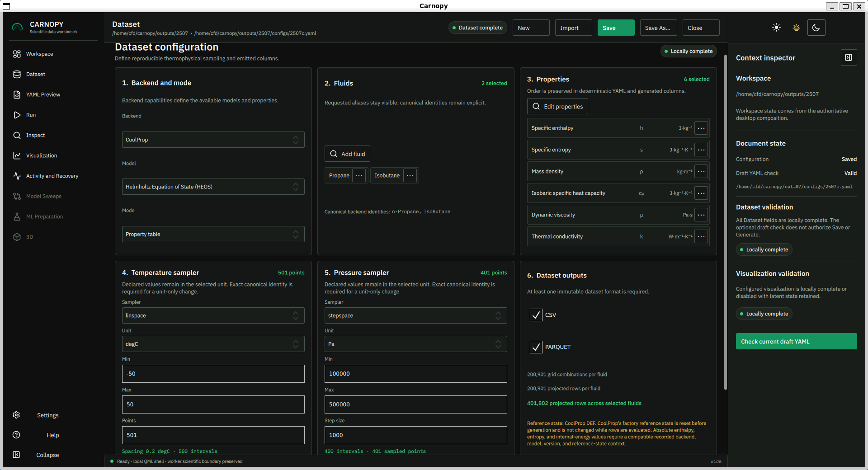The height and width of the screenshot is (470, 868).
Task: Open Help from the sidebar
Action: coord(52,435)
